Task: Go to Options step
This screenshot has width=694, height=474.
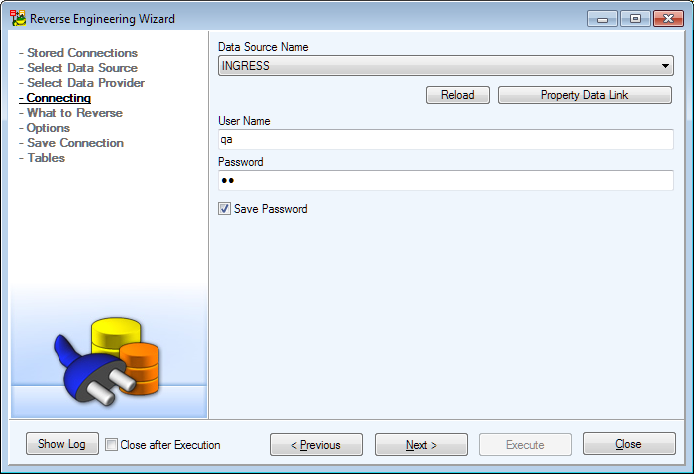Action: (48, 128)
